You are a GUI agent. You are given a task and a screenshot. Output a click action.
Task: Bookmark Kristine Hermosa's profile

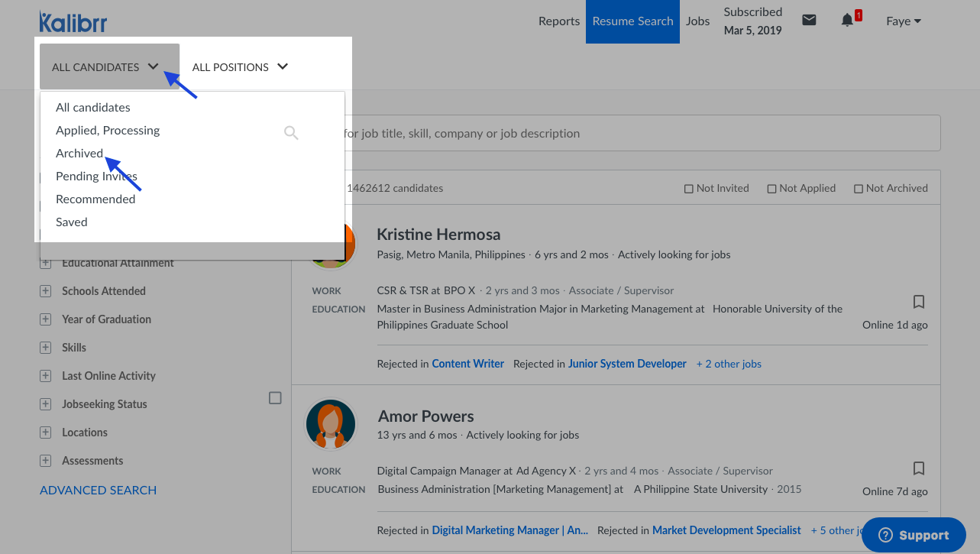pos(919,301)
